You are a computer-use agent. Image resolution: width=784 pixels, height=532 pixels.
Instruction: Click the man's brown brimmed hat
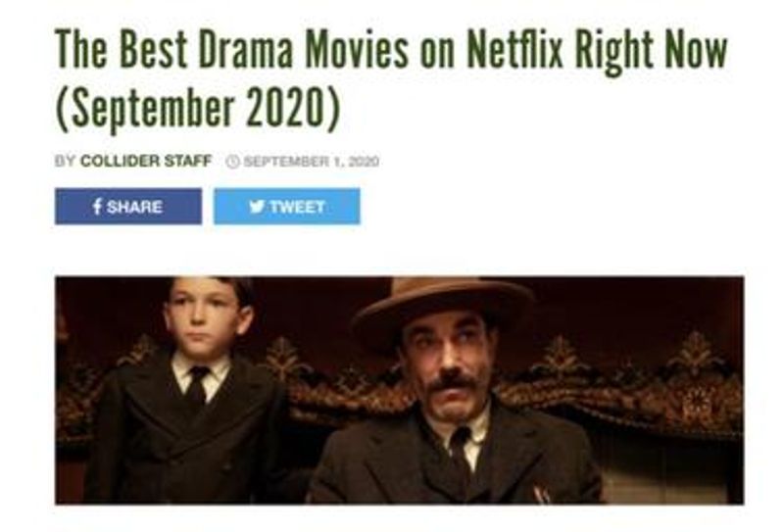[x=443, y=308]
